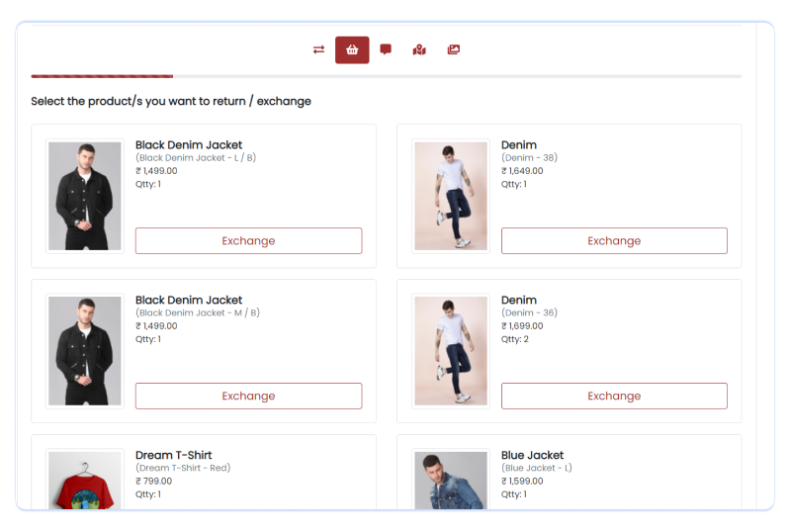
Task: Click the map location step icon
Action: [419, 49]
